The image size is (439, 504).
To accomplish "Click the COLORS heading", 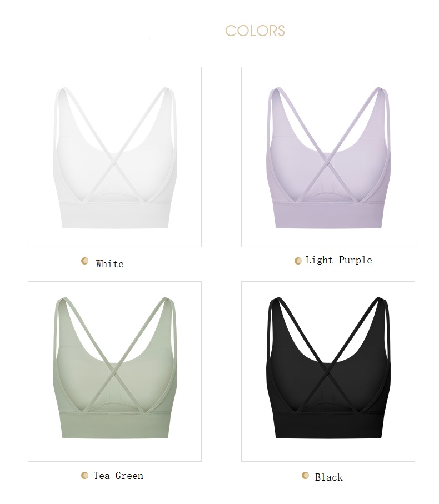I will pos(255,31).
